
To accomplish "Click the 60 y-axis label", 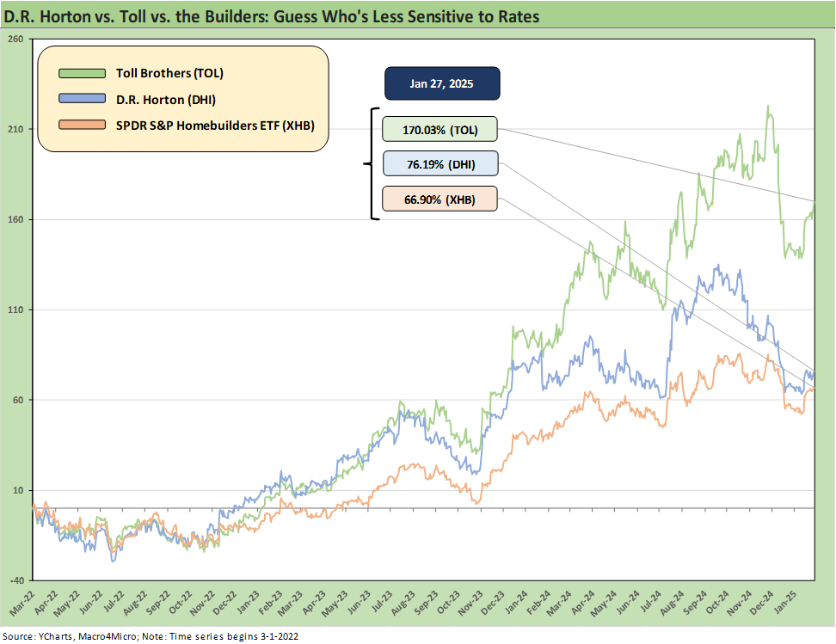I will (18, 400).
